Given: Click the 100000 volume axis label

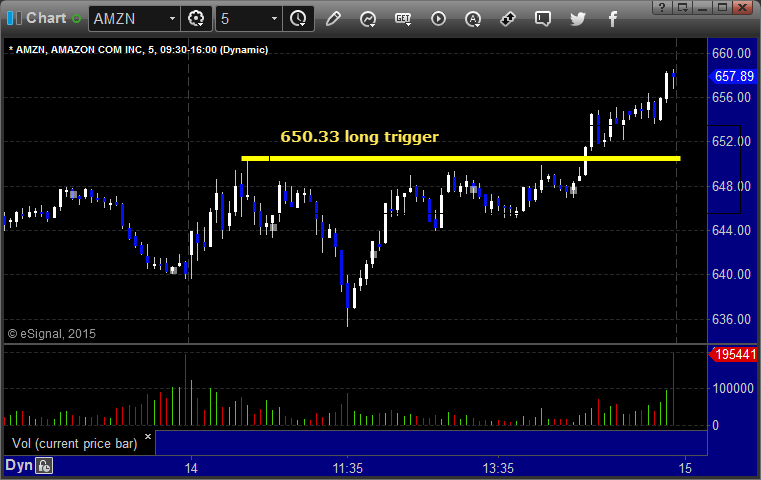Looking at the screenshot, I should pos(733,388).
